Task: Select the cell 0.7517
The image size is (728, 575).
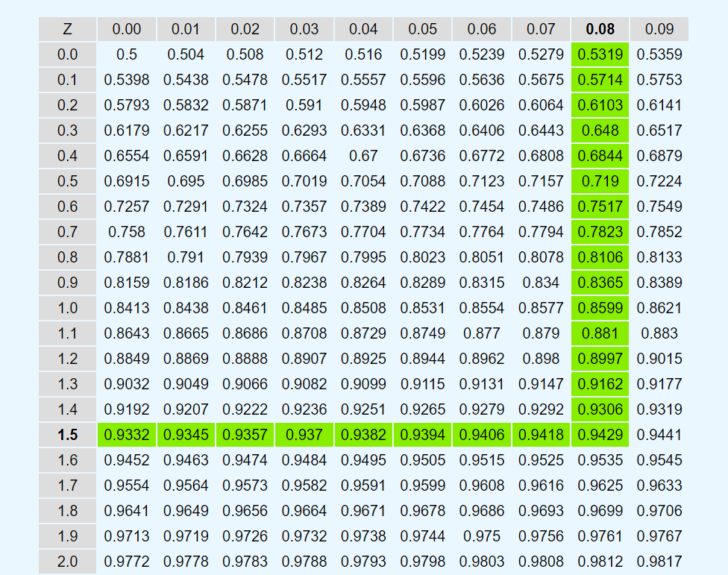Action: pos(600,207)
